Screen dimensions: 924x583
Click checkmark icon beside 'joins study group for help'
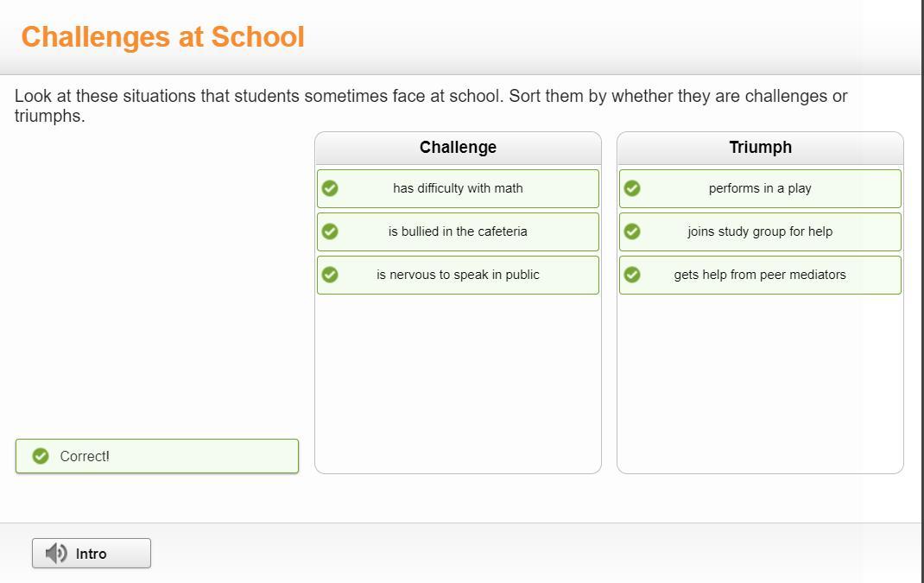(x=632, y=231)
